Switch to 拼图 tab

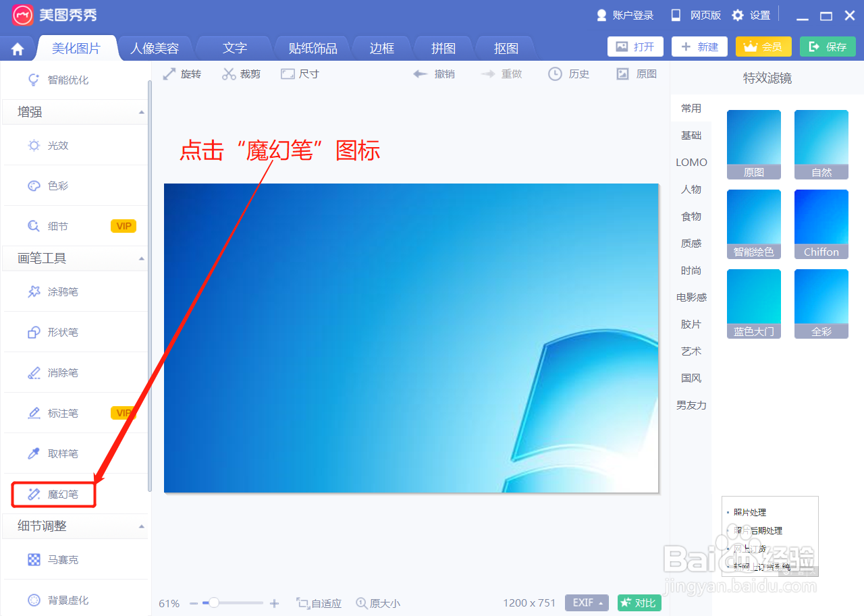[443, 48]
